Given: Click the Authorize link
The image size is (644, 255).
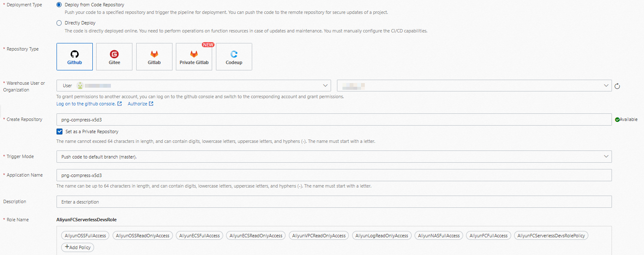Looking at the screenshot, I should 137,103.
